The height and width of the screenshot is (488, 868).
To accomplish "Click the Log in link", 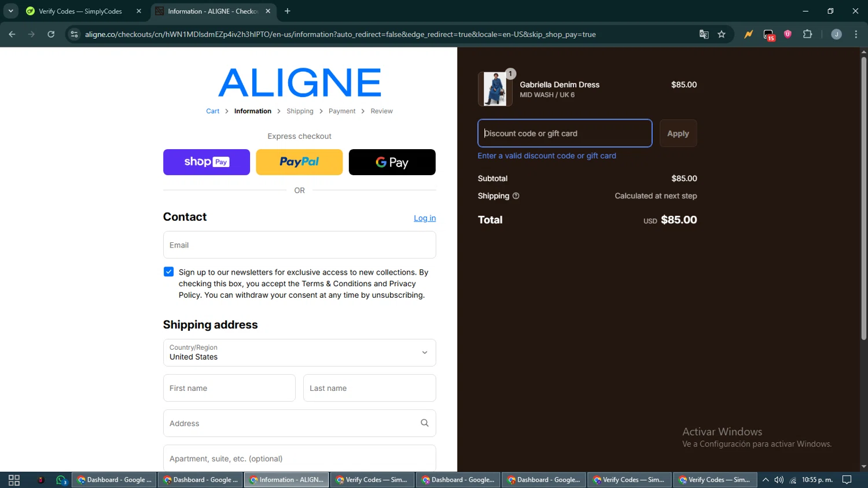I will click(425, 218).
